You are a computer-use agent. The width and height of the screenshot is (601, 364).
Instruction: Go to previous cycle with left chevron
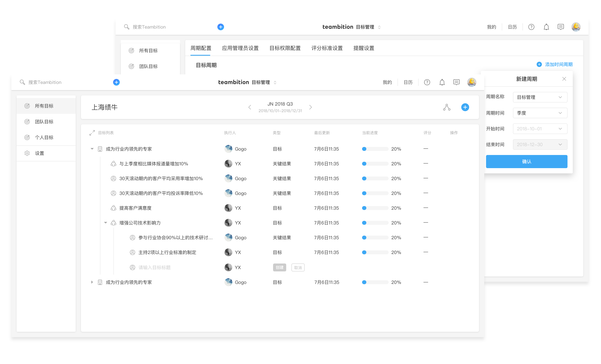click(250, 107)
